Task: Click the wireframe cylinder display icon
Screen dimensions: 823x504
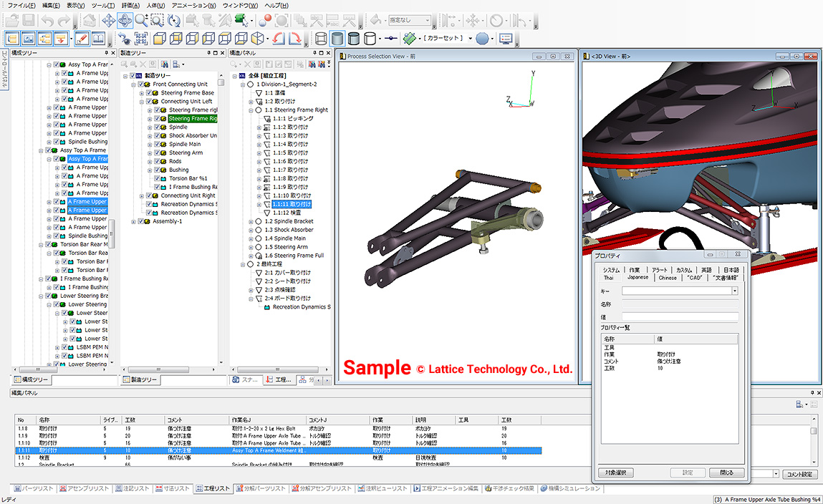Action: [x=321, y=38]
